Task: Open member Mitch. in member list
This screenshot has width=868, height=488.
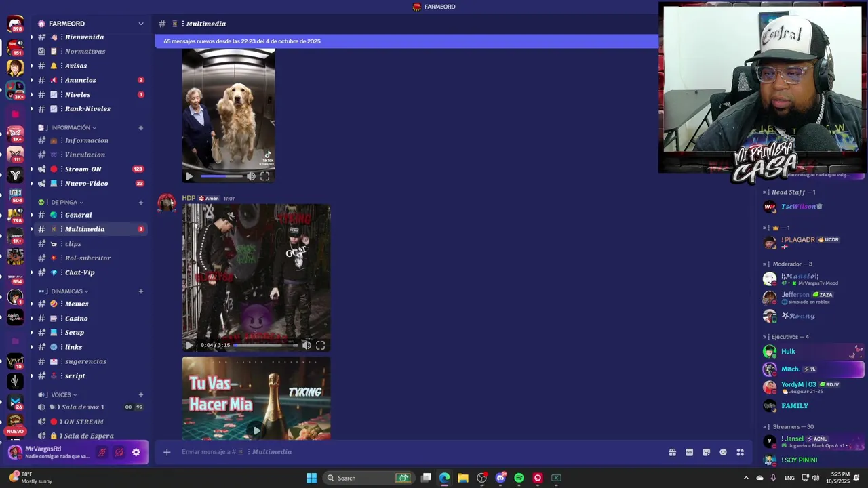Action: (813, 369)
